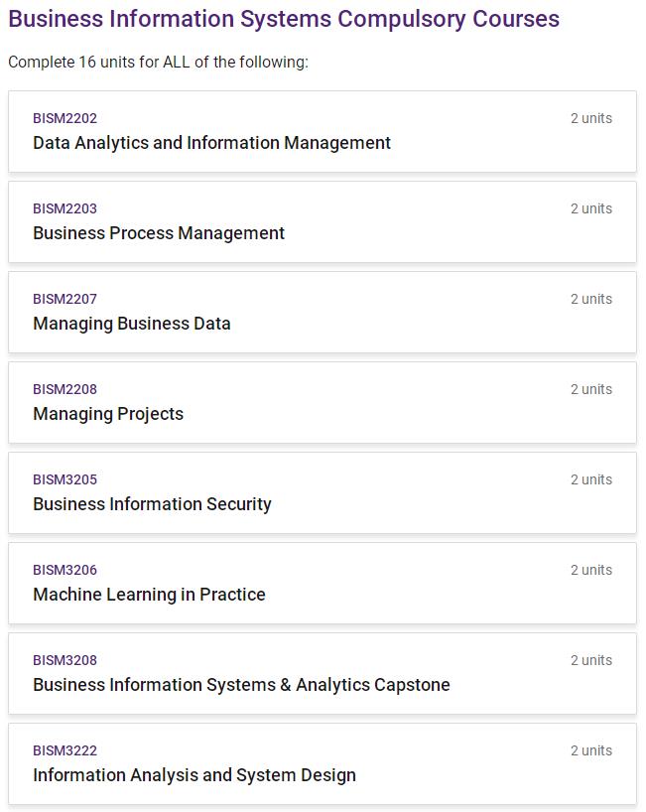Select Business Information Systems & Analytics Capstone
The height and width of the screenshot is (812, 646).
click(x=241, y=685)
